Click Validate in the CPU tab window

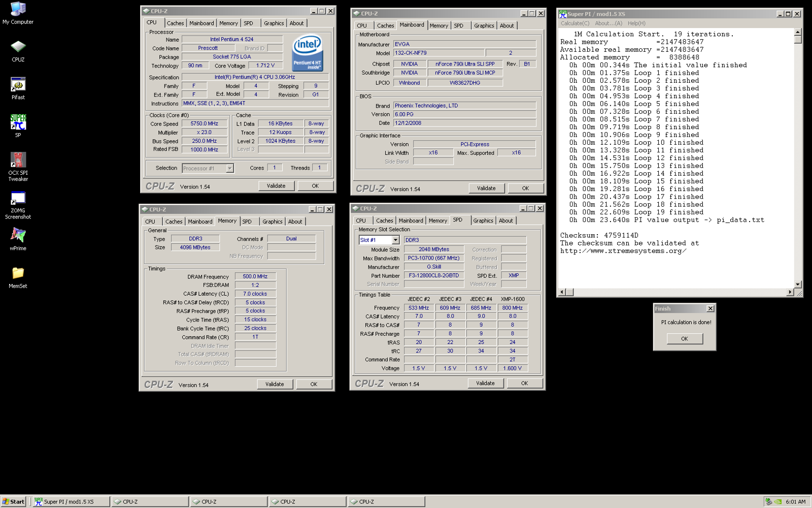coord(276,186)
